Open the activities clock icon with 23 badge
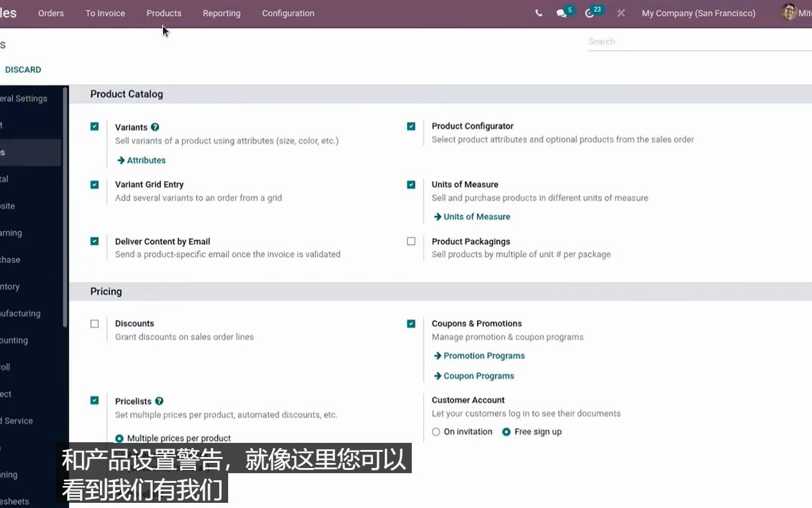Image resolution: width=812 pixels, height=508 pixels. pyautogui.click(x=591, y=13)
